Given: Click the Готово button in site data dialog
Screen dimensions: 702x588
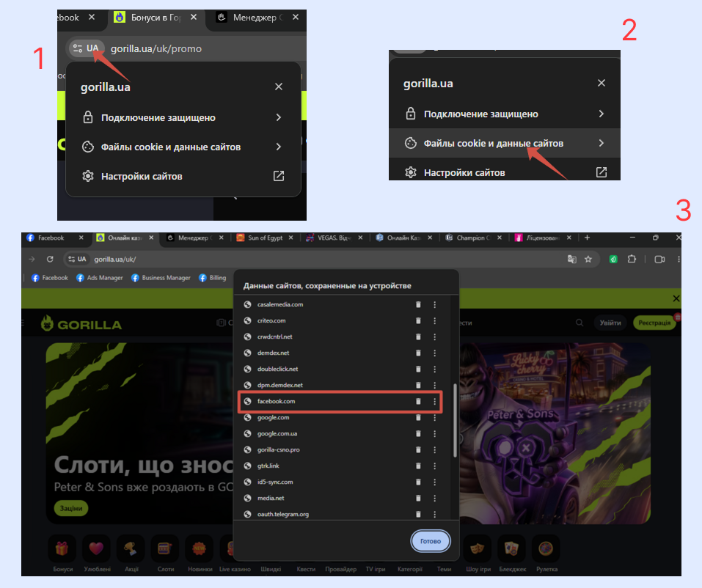Looking at the screenshot, I should [x=431, y=541].
